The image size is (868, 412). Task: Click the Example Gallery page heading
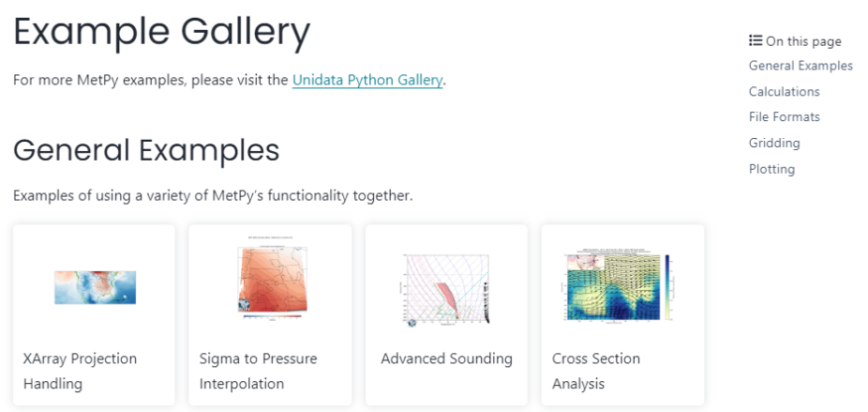click(161, 33)
